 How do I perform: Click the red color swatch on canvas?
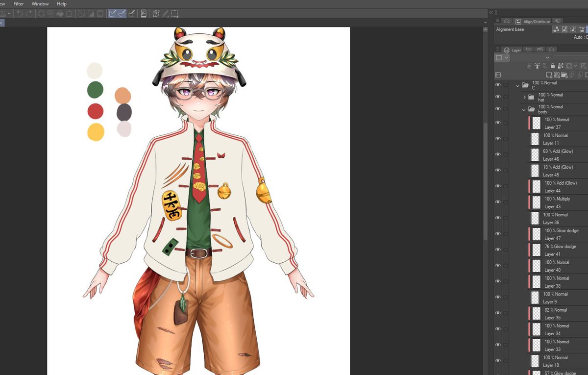pos(95,111)
